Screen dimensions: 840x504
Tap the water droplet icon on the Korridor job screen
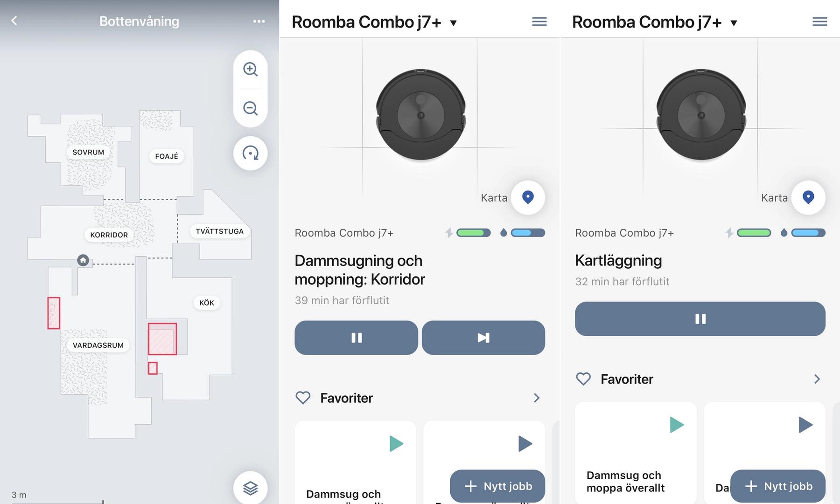504,233
